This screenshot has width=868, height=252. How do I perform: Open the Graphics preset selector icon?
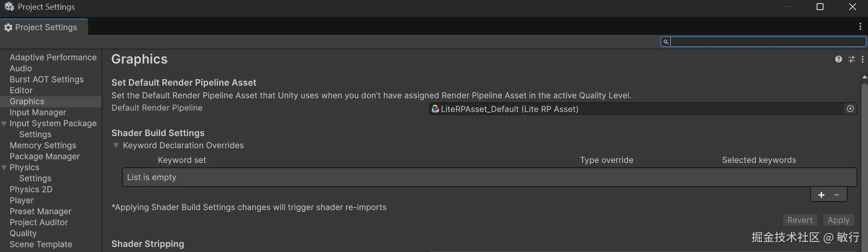(851, 59)
